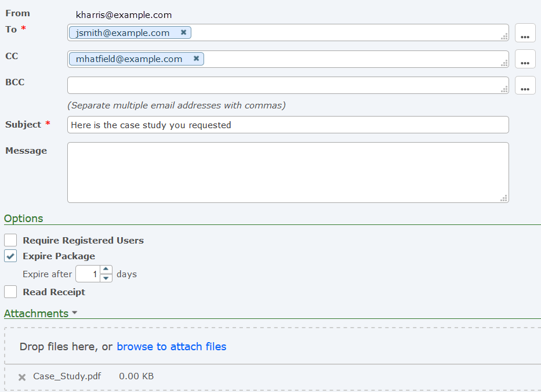This screenshot has height=392, width=541.
Task: Click resize grip on To field
Action: tap(504, 37)
